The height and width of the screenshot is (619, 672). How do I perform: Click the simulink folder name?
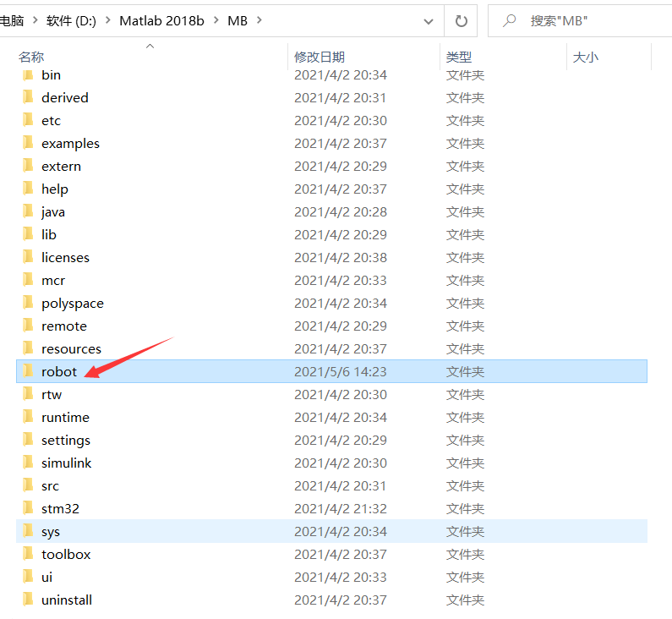(x=67, y=463)
